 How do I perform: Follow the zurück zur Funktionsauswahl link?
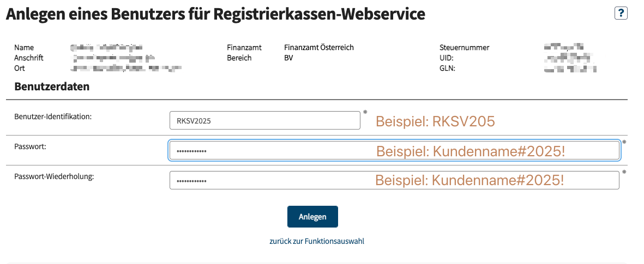(x=317, y=241)
